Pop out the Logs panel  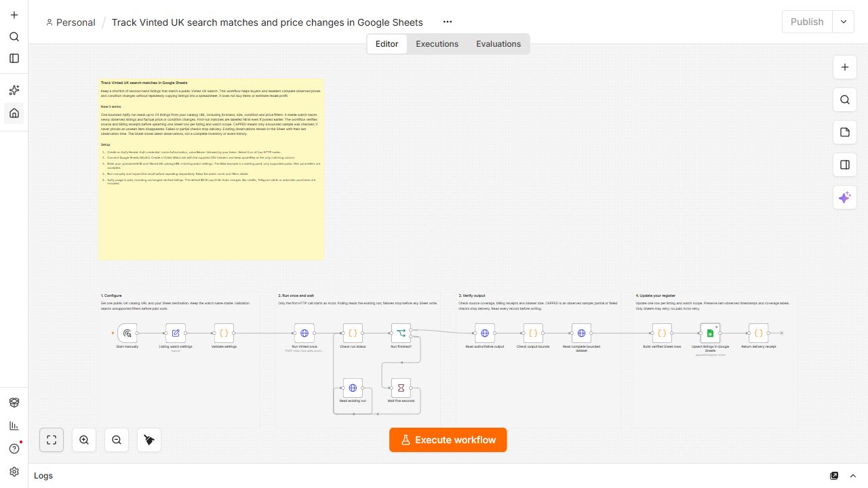834,476
